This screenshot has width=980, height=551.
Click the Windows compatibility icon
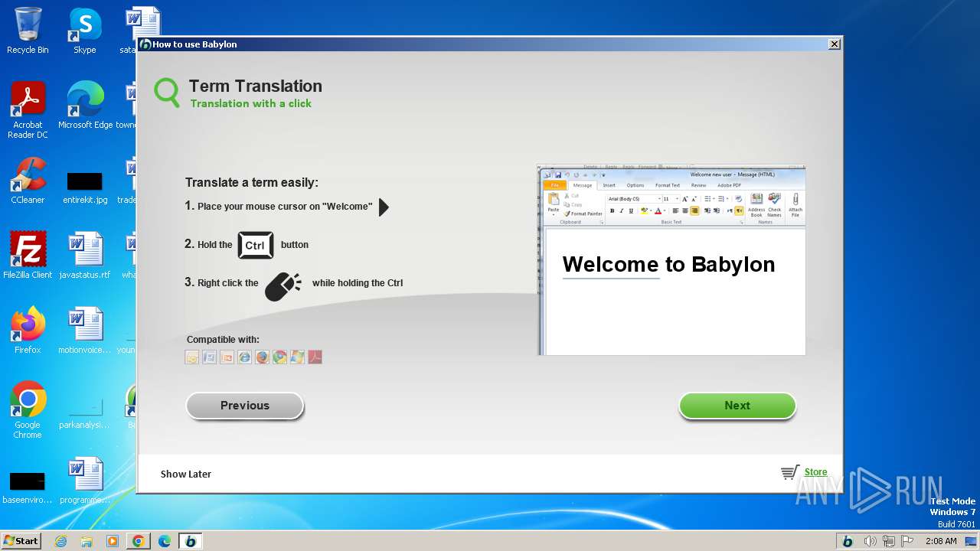[x=298, y=357]
